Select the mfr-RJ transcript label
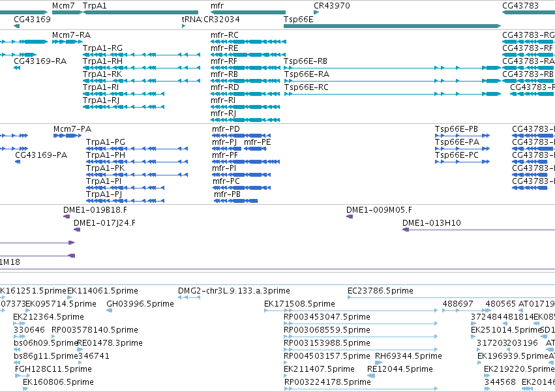 (223, 113)
